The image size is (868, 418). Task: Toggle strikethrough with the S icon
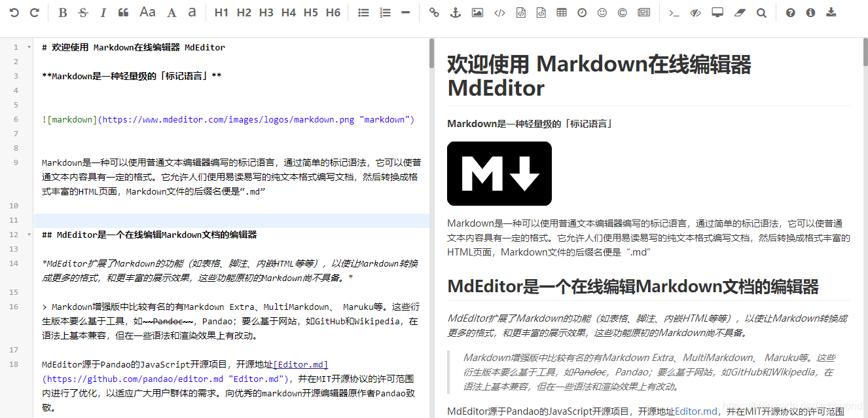coord(82,12)
